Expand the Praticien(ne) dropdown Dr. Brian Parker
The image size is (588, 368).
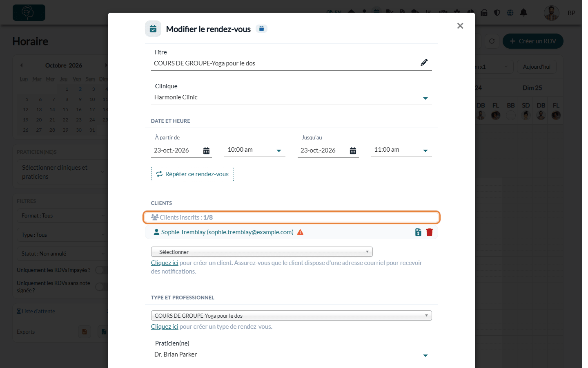tap(292, 355)
